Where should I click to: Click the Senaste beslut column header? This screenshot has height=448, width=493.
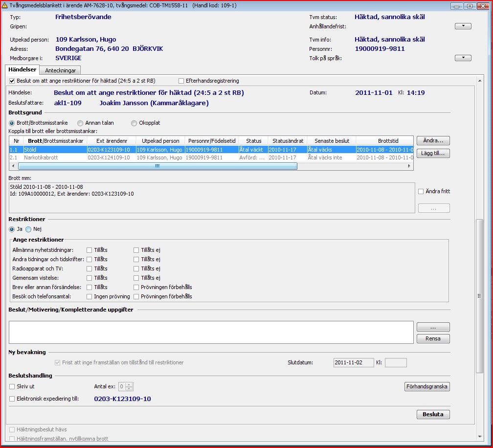click(x=332, y=141)
